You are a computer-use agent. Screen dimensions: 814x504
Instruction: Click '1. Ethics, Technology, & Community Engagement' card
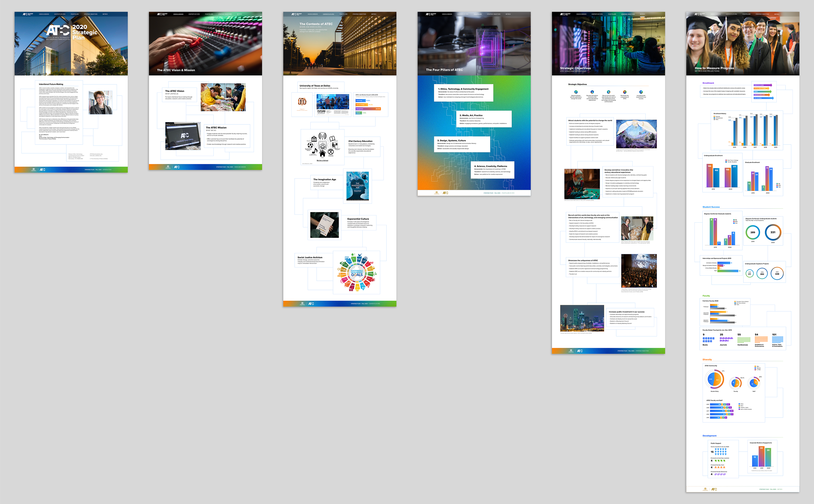463,93
